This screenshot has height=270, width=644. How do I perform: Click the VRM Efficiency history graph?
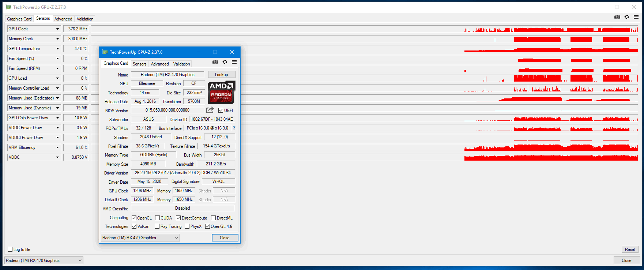[x=365, y=147]
